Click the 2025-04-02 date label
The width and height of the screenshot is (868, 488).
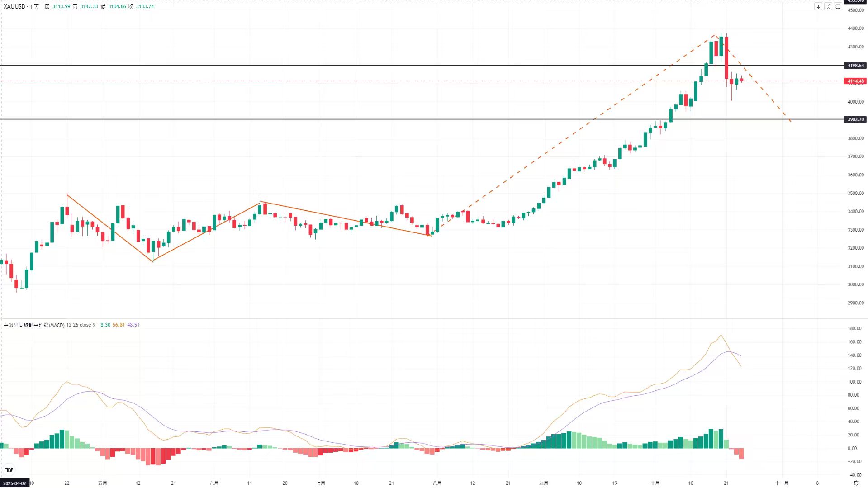tap(14, 483)
